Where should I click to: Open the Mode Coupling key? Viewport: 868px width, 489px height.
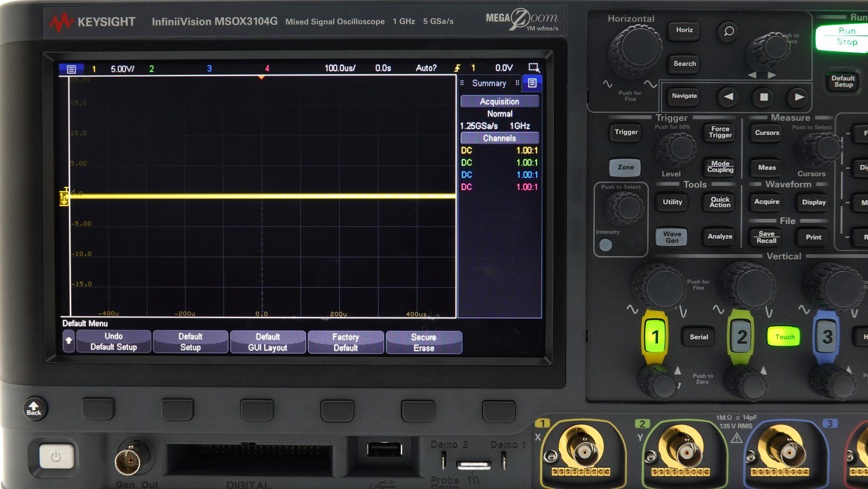coord(720,167)
